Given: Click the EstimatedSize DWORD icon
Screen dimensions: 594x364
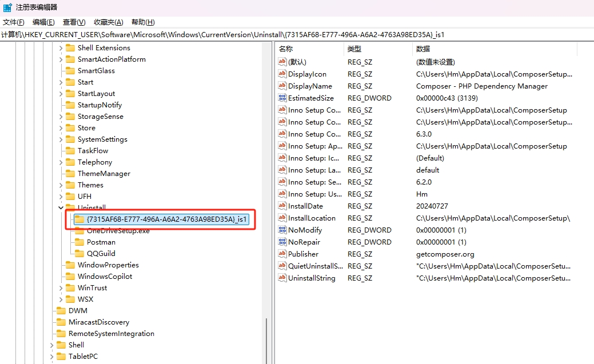Looking at the screenshot, I should coord(282,98).
